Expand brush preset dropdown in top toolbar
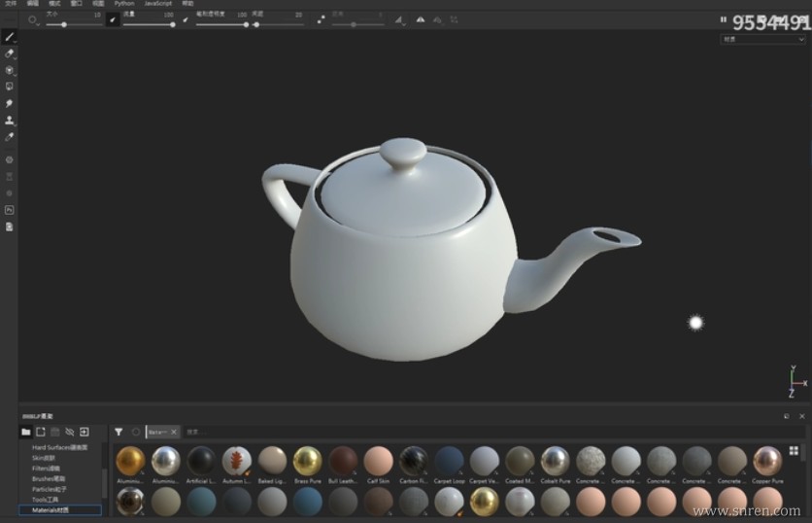This screenshot has height=523, width=812. click(33, 19)
